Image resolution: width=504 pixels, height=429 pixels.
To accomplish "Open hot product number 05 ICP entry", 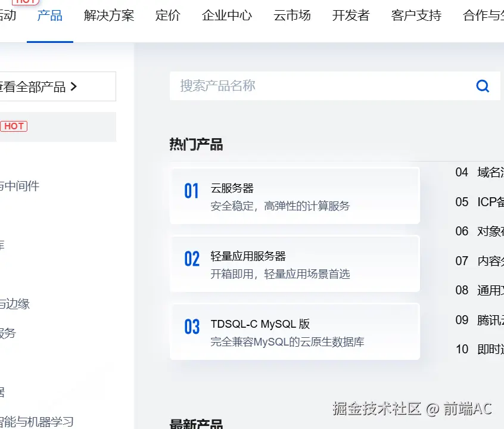I will (480, 202).
